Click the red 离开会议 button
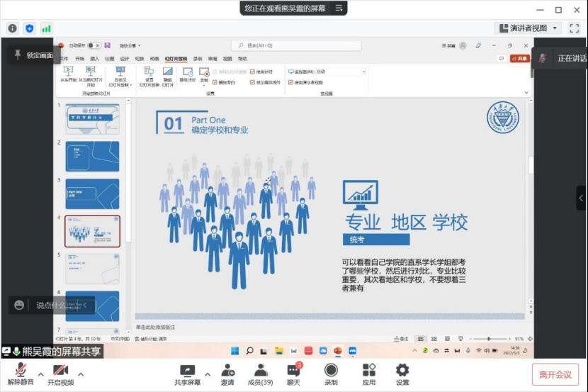Viewport: 588px width, 392px height. coord(555,374)
